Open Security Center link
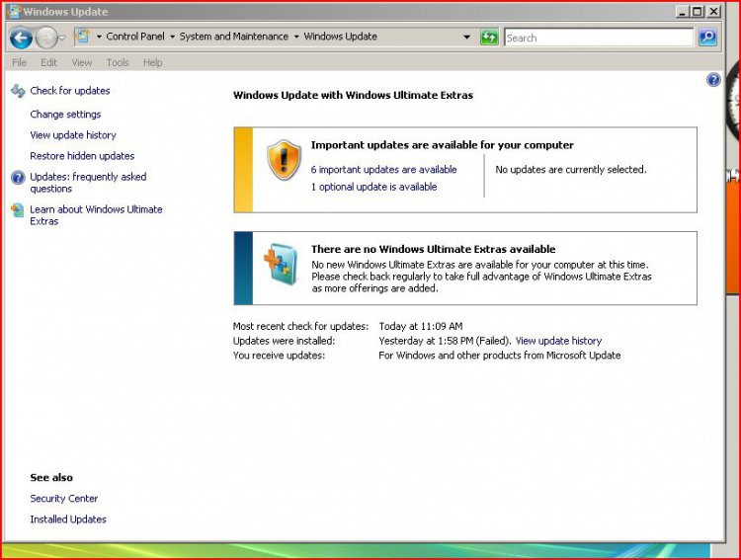Viewport: 741px width, 560px height. point(64,499)
